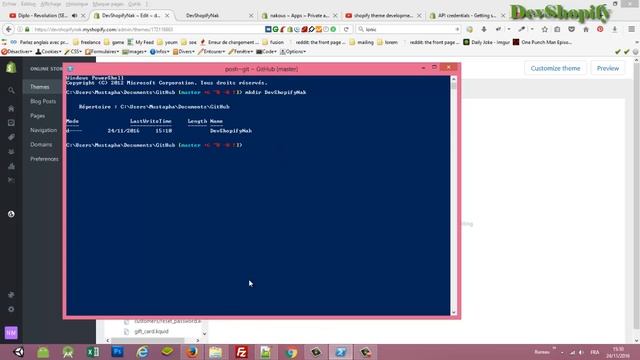This screenshot has width=640, height=360.
Task: Open the Apps puzzle icon in Shopify sidebar
Action: [x=11, y=295]
